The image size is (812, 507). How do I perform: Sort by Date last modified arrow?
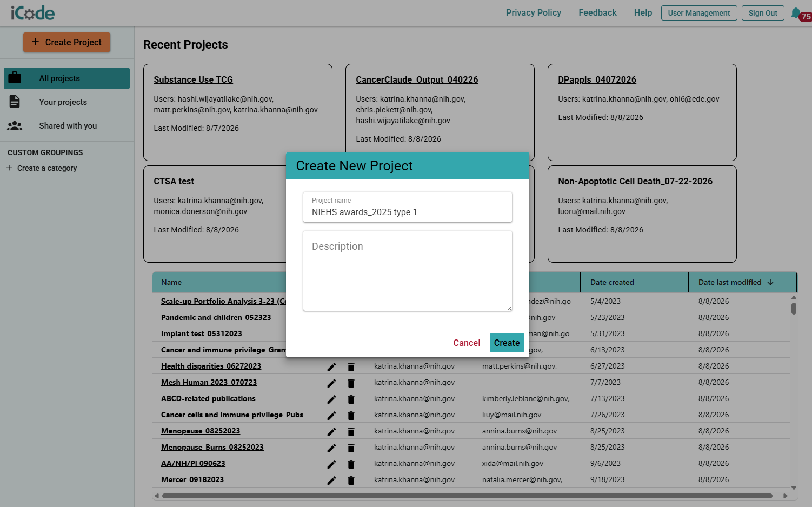[x=770, y=282]
